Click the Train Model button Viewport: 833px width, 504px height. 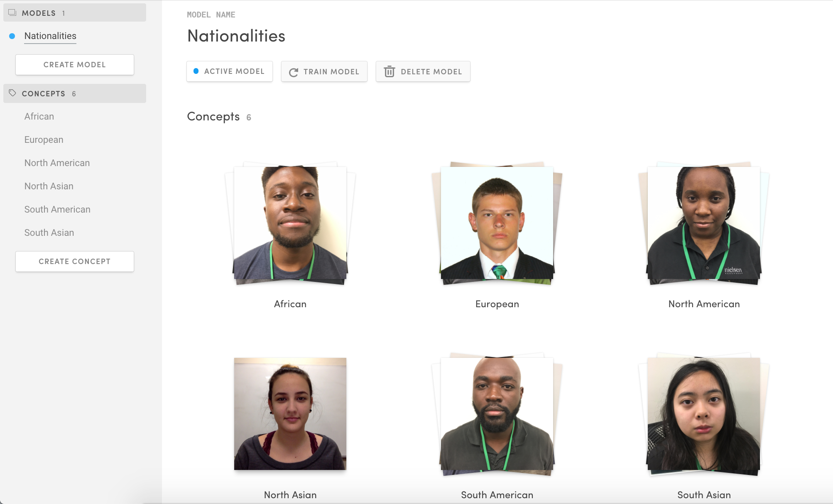(x=324, y=71)
